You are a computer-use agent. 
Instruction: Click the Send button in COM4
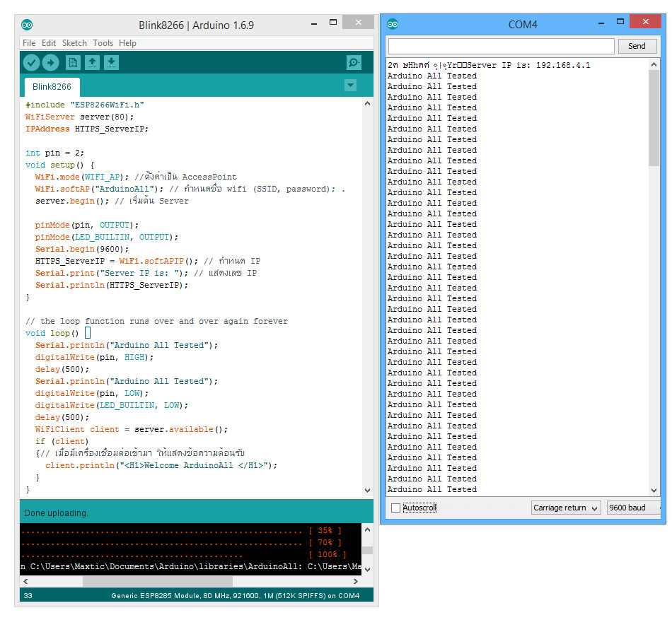tap(637, 46)
